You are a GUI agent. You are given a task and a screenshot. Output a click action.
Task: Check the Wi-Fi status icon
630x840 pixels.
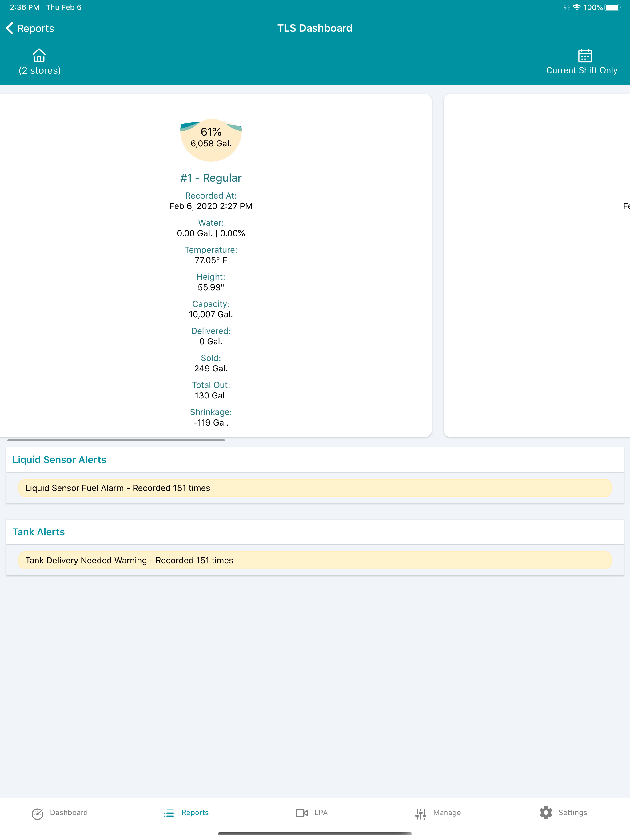pos(576,7)
